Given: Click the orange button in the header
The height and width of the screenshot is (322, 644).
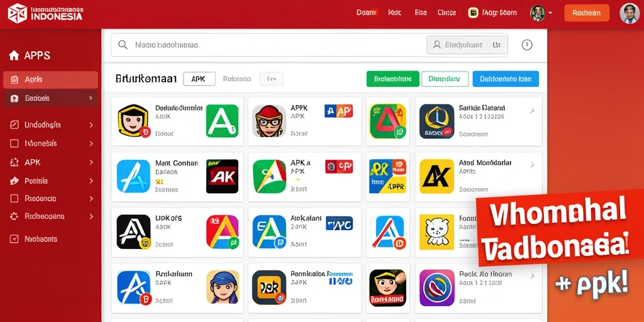Looking at the screenshot, I should click(x=587, y=13).
